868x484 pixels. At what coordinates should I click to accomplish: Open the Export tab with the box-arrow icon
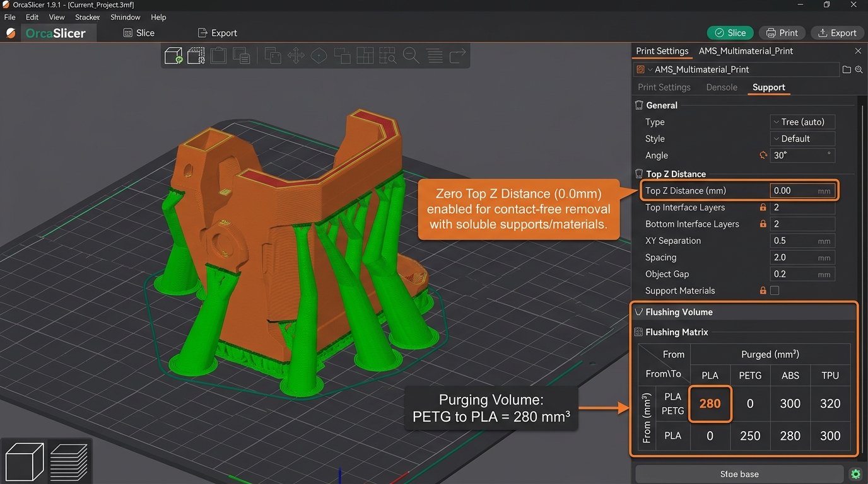tap(218, 33)
